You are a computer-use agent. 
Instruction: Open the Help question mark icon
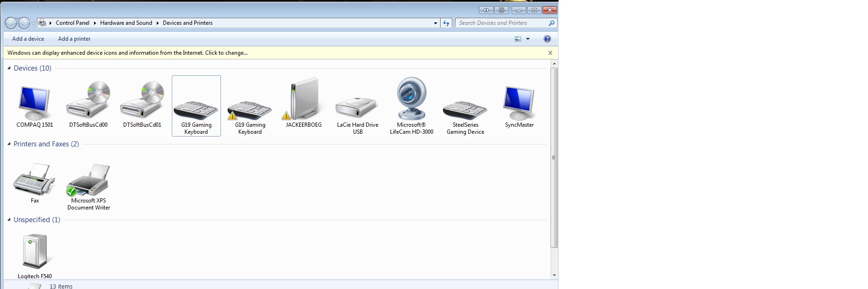[x=547, y=39]
